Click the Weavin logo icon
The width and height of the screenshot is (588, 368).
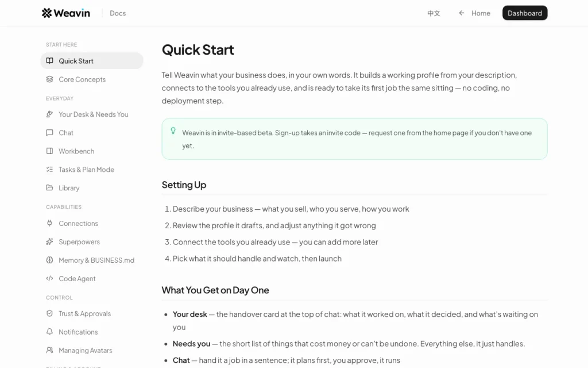tap(47, 13)
